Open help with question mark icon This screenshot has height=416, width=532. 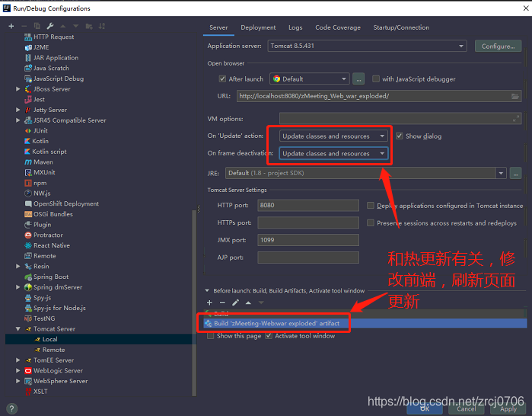(12, 408)
